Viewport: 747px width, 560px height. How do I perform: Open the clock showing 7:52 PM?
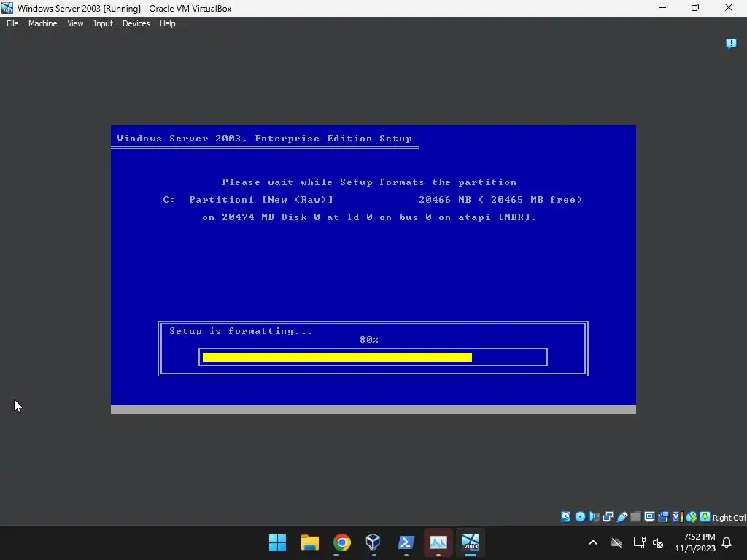pos(695,542)
